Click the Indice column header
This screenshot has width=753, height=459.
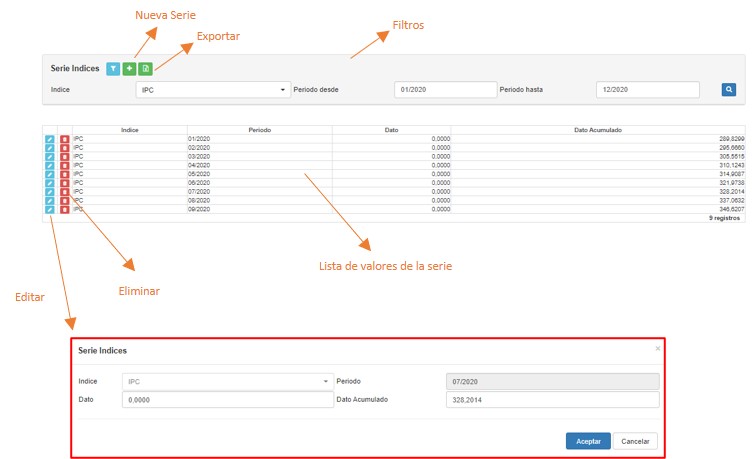129,130
